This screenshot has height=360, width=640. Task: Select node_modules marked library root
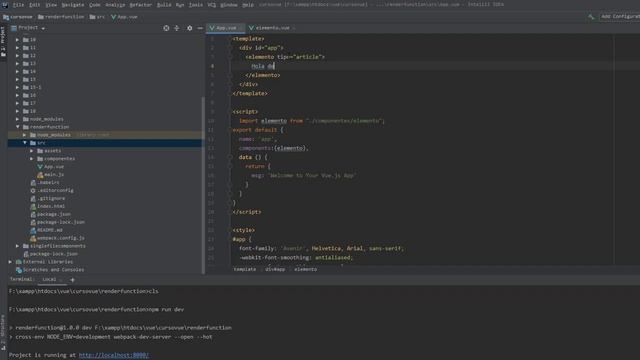coord(54,135)
